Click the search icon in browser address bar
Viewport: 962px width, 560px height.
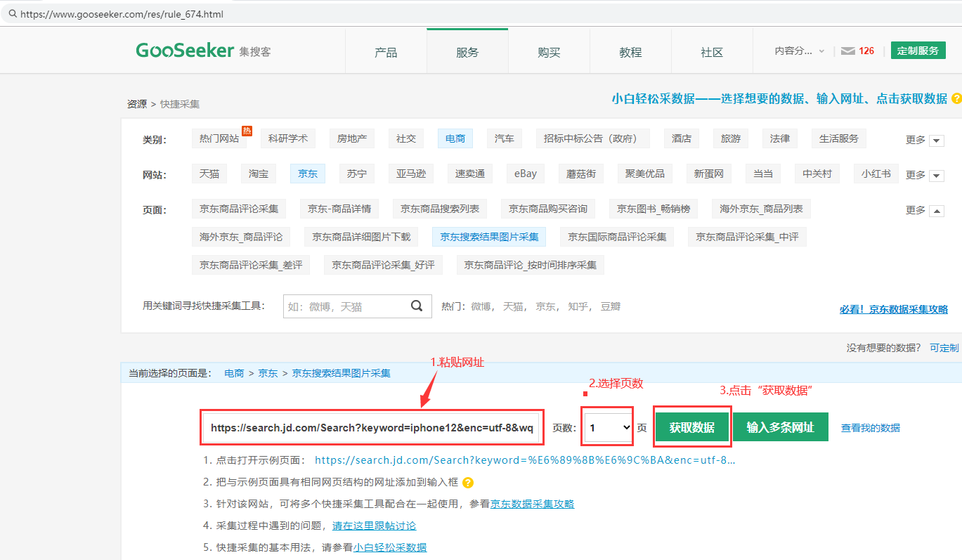click(x=13, y=13)
